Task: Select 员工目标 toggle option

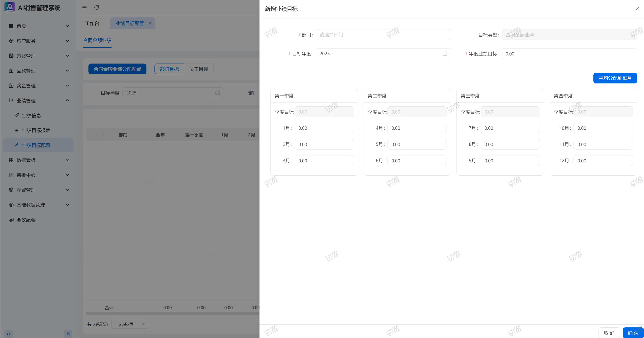Action: [199, 69]
